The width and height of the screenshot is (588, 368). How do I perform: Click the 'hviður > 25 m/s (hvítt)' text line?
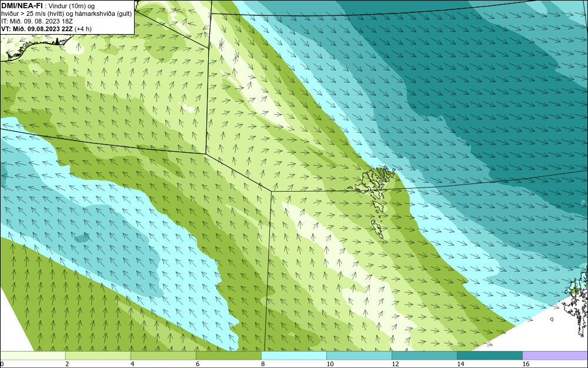(x=66, y=14)
